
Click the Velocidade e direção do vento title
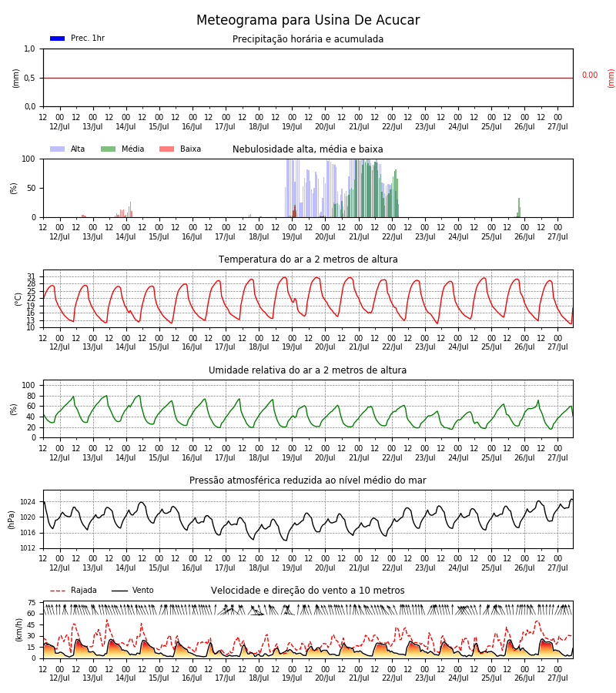pos(308,591)
